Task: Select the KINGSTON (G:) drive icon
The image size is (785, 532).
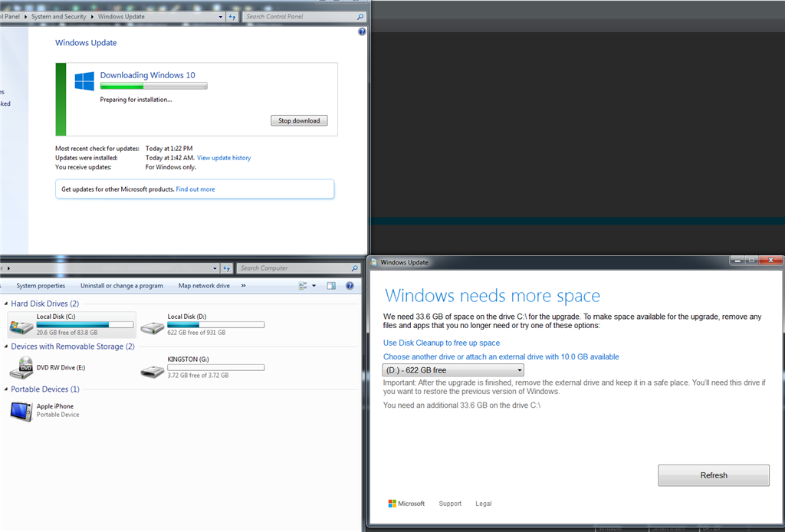Action: click(x=153, y=371)
